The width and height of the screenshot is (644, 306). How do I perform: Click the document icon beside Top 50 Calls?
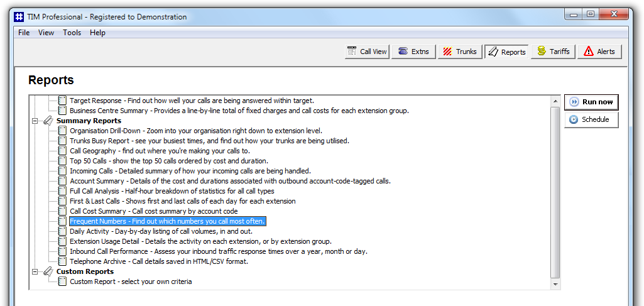click(x=62, y=161)
